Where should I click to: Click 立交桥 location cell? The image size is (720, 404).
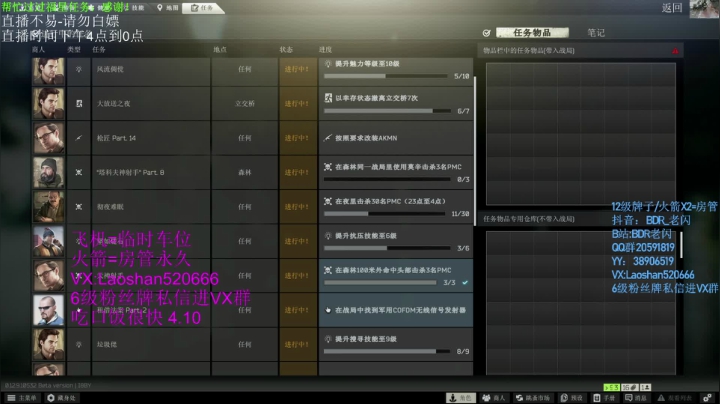click(245, 104)
